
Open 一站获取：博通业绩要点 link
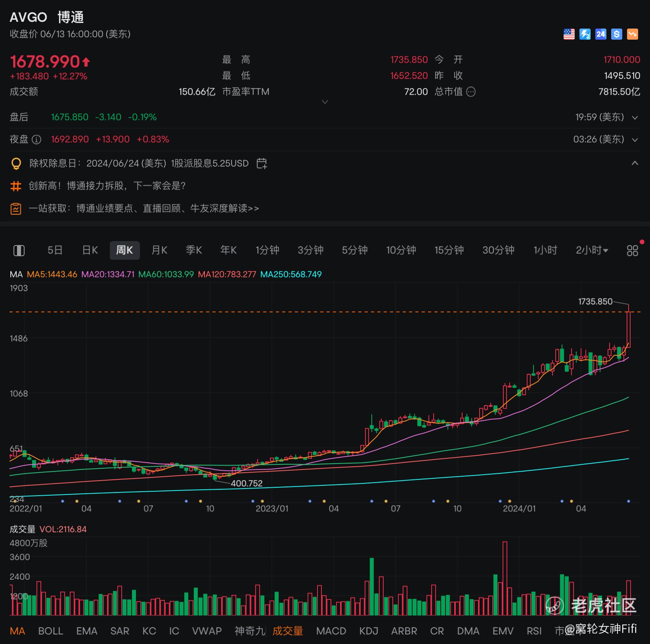(x=144, y=209)
